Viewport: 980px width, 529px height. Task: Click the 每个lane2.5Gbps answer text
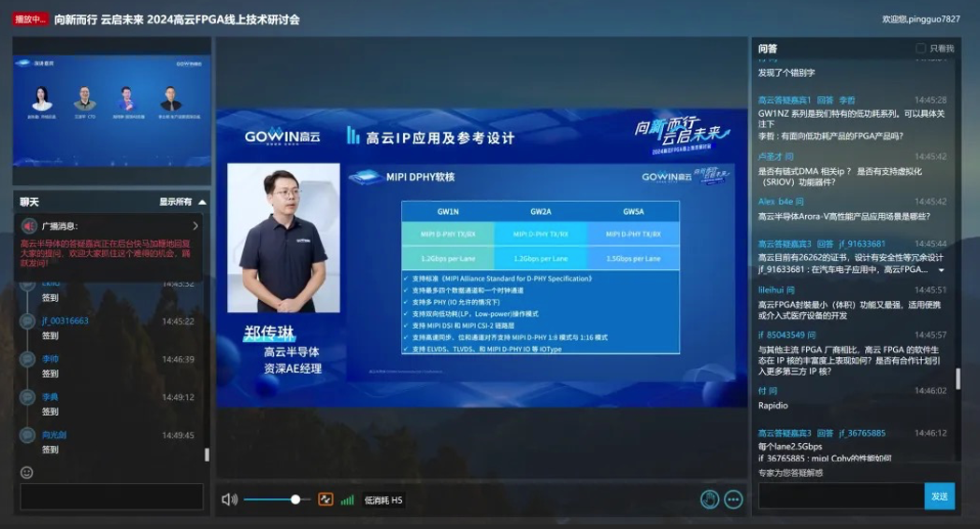pyautogui.click(x=790, y=447)
